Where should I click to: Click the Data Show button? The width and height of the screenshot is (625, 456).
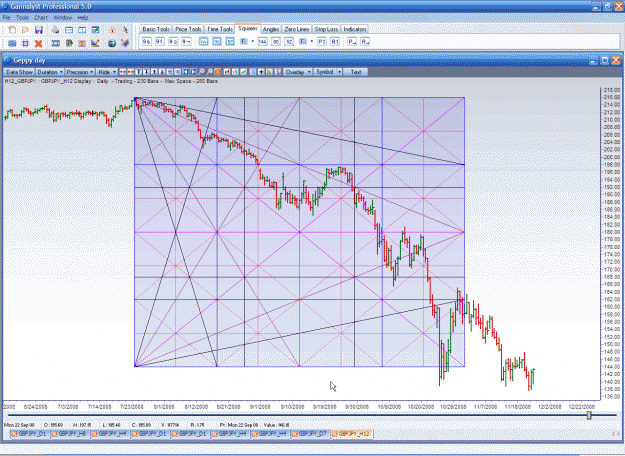click(x=19, y=72)
